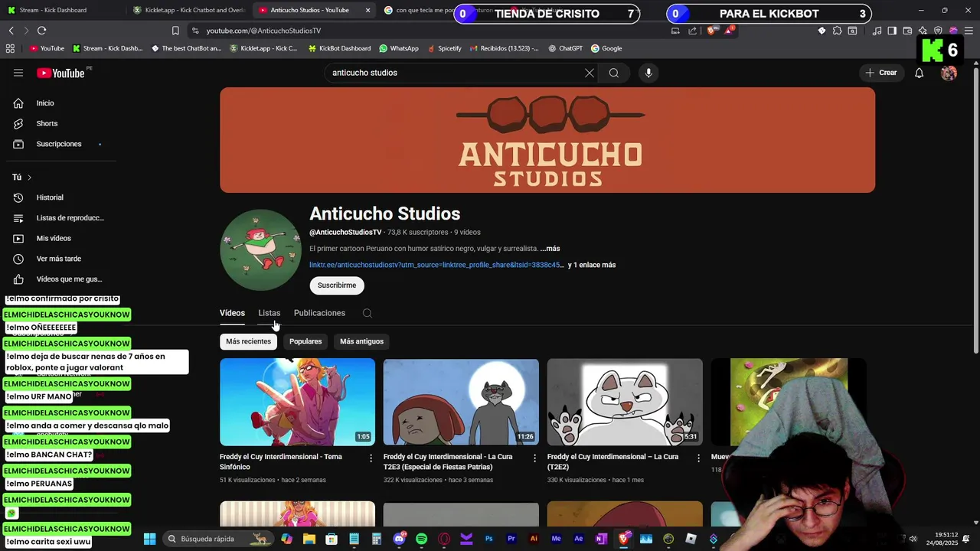Open the account avatar menu
Screen dimensions: 980x551
[x=949, y=73]
